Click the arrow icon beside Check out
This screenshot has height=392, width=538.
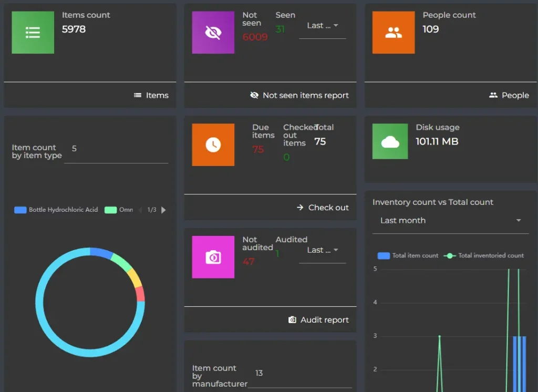pyautogui.click(x=300, y=208)
